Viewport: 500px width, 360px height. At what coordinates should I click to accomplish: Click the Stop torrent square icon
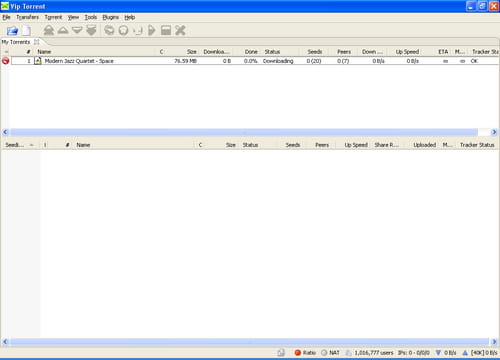tap(166, 30)
